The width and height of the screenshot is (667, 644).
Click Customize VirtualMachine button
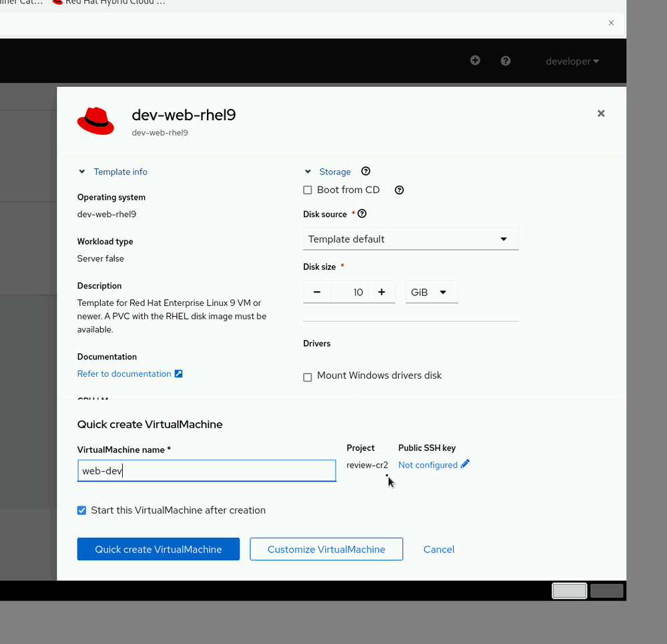(326, 549)
